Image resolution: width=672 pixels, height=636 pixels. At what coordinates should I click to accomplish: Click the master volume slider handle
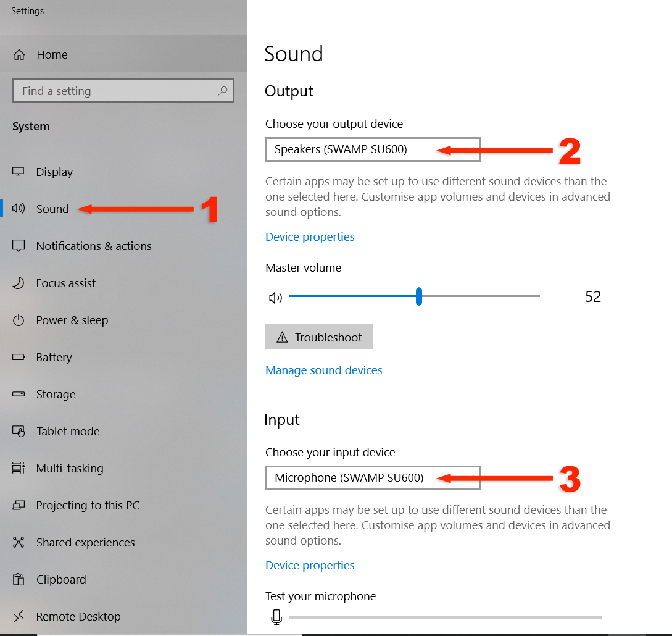tap(419, 296)
